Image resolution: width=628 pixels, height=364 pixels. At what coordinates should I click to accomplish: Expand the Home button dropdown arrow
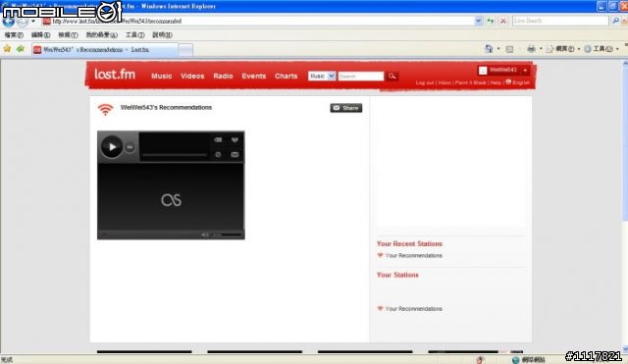498,49
